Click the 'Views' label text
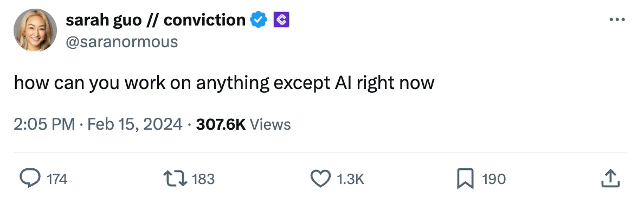The image size is (644, 203). (271, 124)
